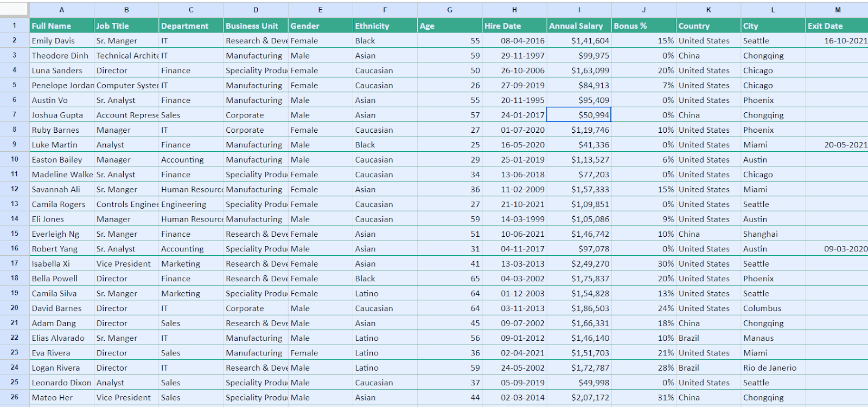The image size is (868, 407).
Task: Select the Robert Yang name cell
Action: pyautogui.click(x=62, y=249)
